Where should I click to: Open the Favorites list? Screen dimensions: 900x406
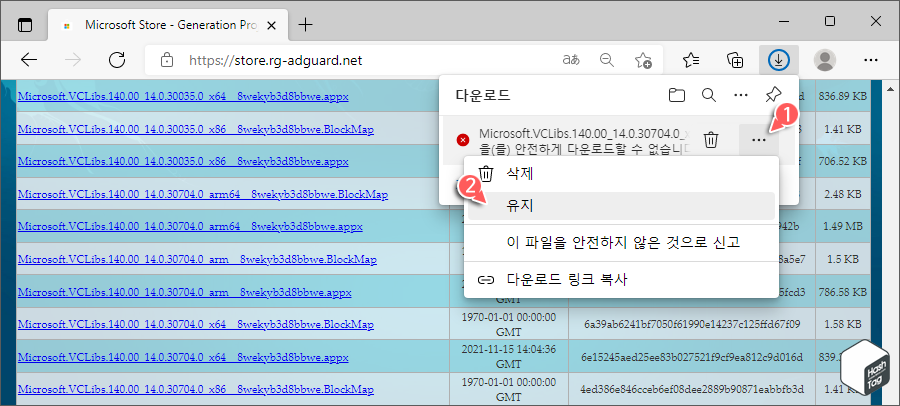coord(691,60)
